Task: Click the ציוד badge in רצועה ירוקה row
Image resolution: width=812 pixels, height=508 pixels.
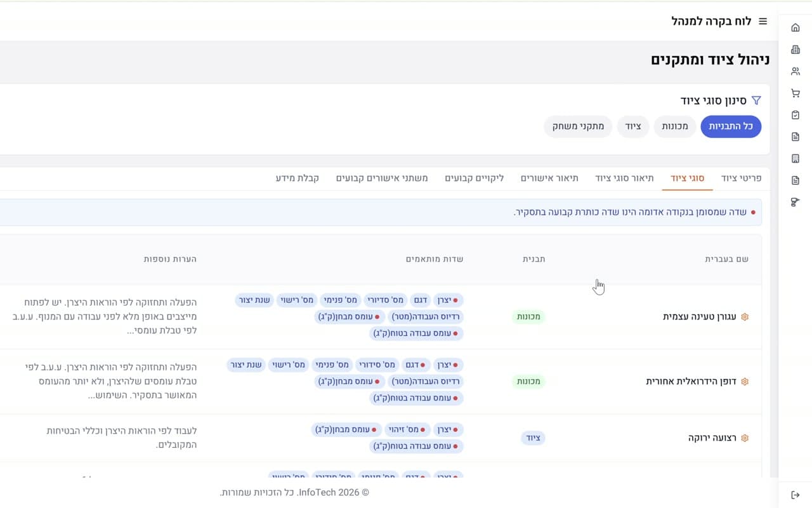Action: click(x=534, y=438)
